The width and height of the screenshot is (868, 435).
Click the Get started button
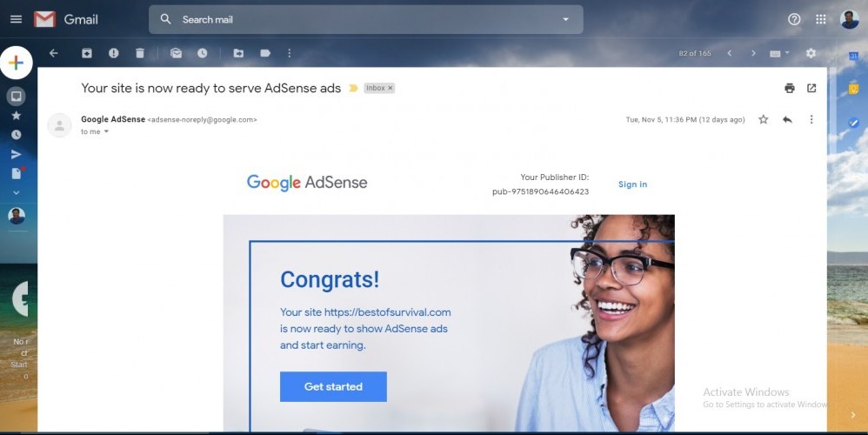(333, 386)
